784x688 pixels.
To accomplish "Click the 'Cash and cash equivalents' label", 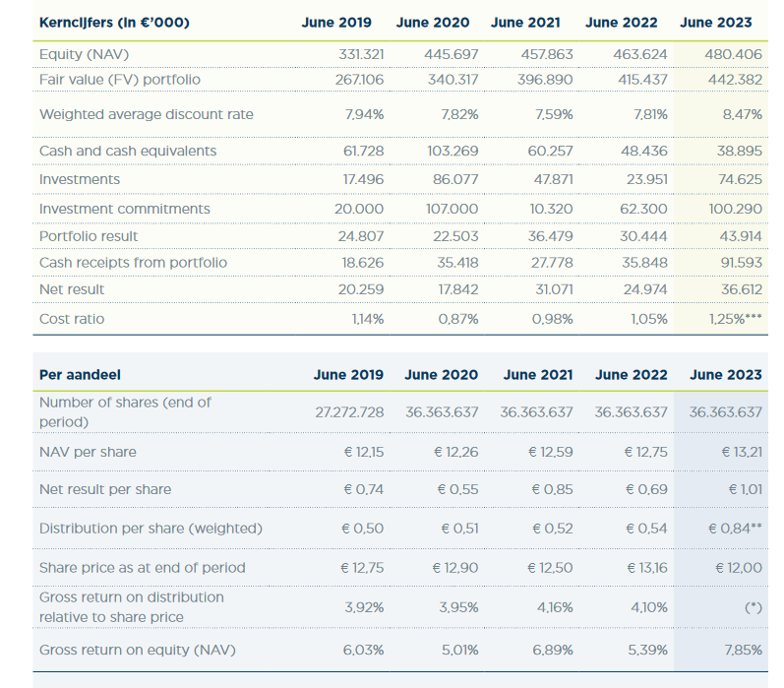I will click(x=128, y=151).
